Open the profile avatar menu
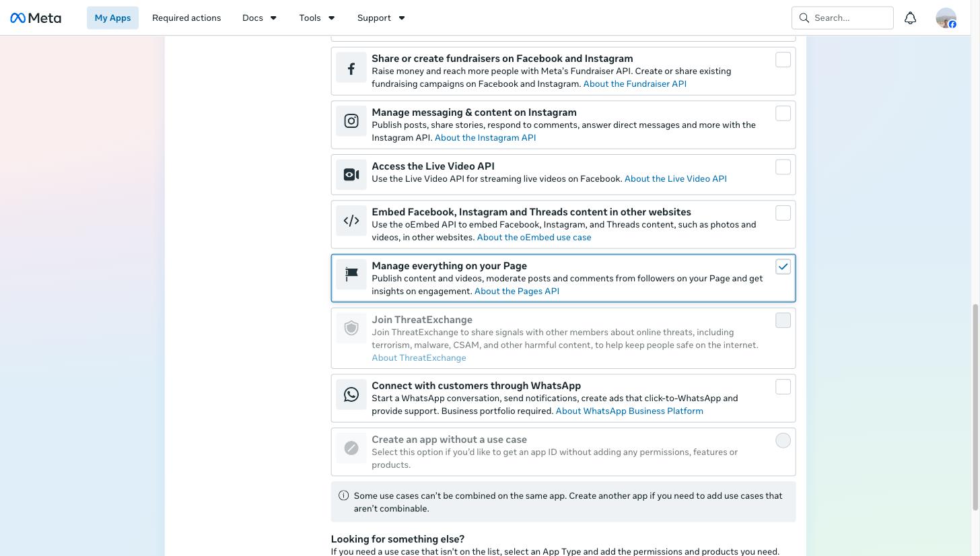This screenshot has height=556, width=980. click(x=946, y=18)
